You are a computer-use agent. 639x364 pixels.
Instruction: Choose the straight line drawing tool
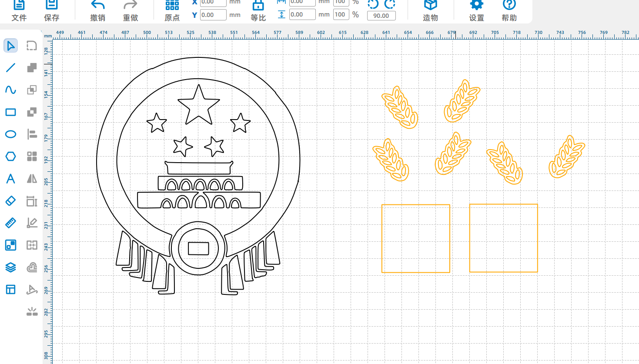pyautogui.click(x=11, y=68)
